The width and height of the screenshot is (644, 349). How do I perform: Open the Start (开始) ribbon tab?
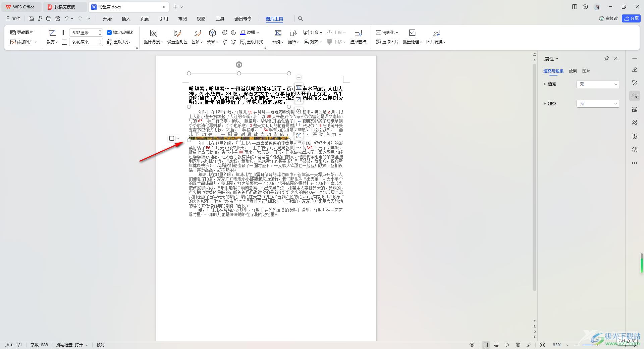click(107, 19)
